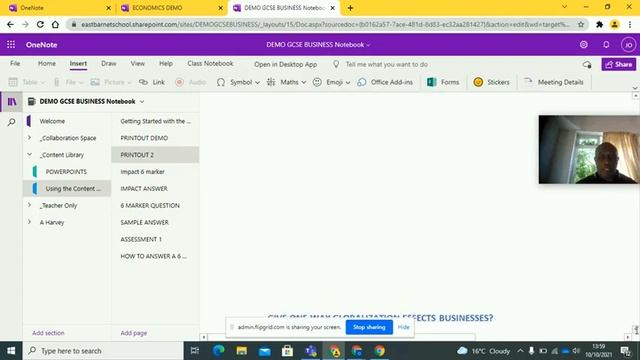This screenshot has width=640, height=360.
Task: Insert a Forms quiz
Action: point(443,82)
